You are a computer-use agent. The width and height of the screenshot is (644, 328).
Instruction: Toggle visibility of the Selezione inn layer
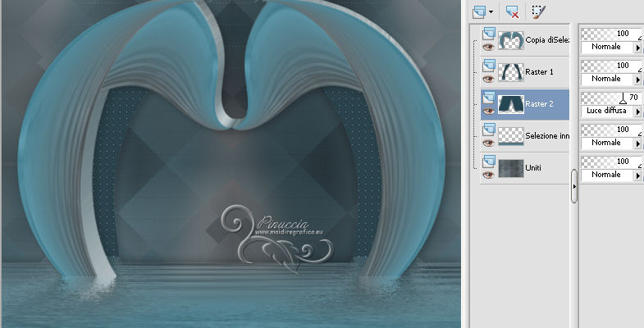488,143
